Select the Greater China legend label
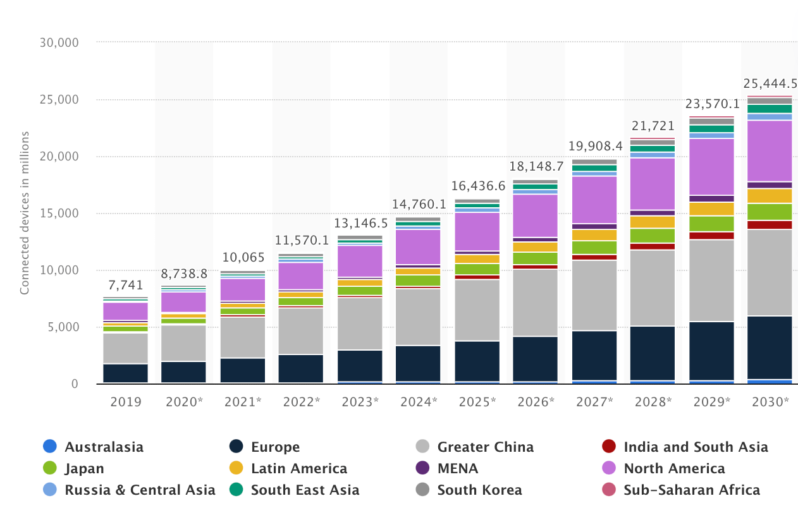 click(486, 447)
